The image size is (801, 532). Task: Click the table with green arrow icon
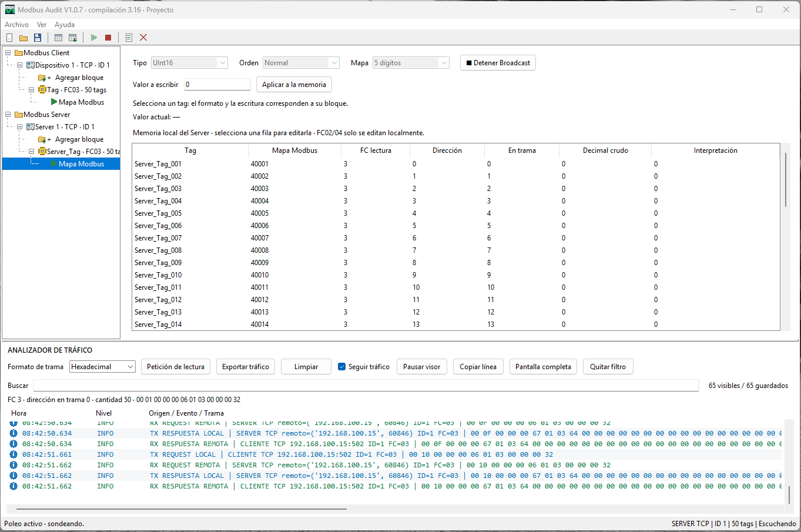click(x=73, y=38)
